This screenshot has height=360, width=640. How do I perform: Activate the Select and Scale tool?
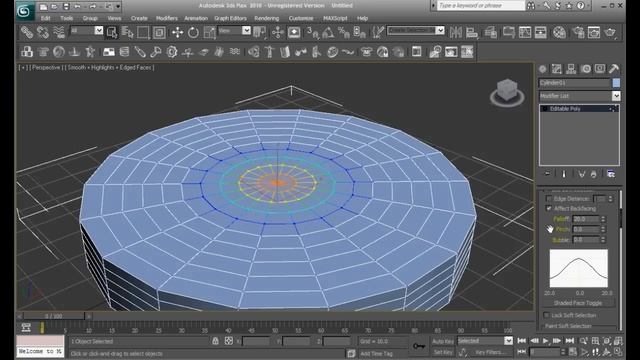[209, 32]
